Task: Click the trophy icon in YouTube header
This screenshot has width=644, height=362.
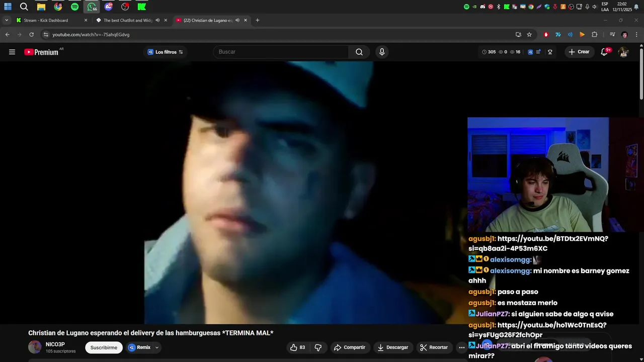Action: click(x=550, y=52)
